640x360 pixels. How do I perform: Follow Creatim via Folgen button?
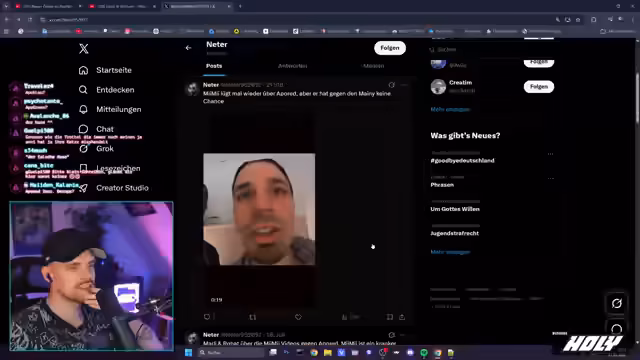click(539, 87)
